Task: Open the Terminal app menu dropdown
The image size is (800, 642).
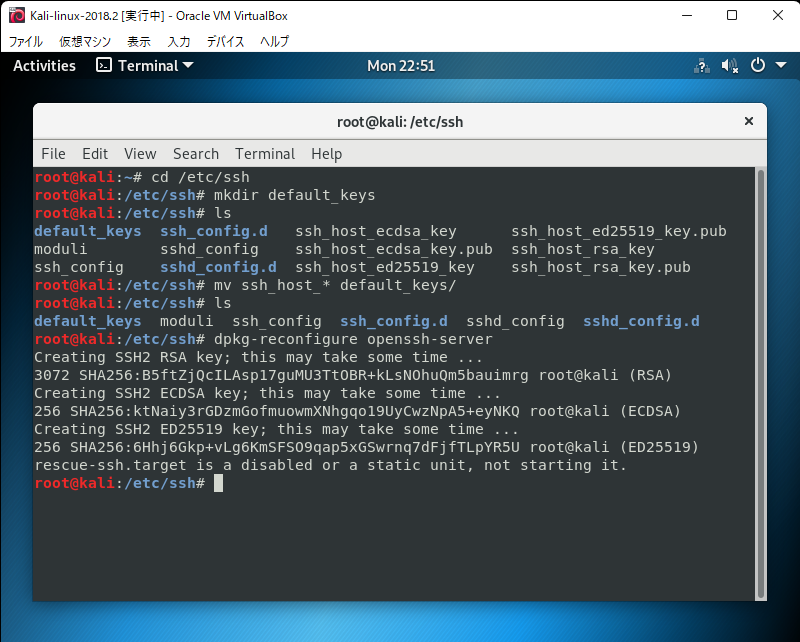Action: pyautogui.click(x=145, y=66)
